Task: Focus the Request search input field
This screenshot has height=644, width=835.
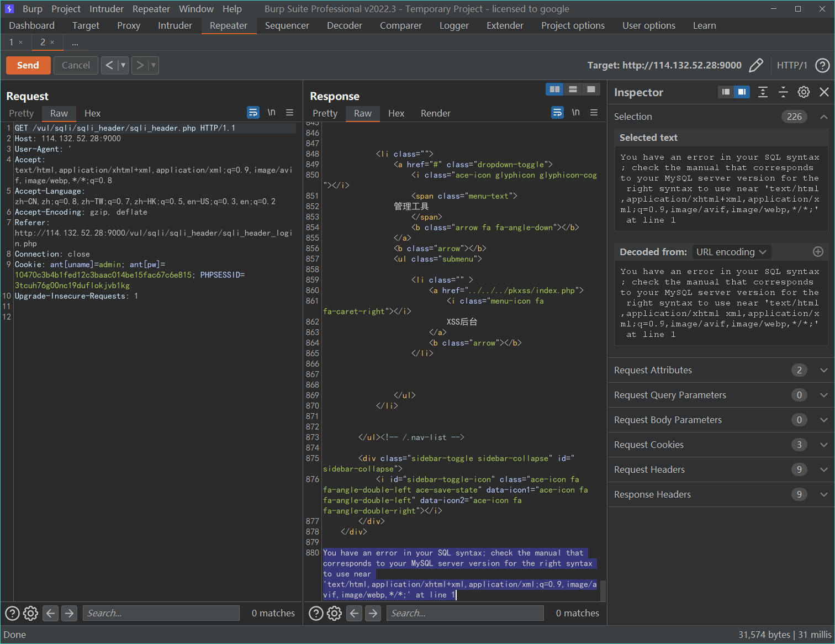Action: pos(161,613)
